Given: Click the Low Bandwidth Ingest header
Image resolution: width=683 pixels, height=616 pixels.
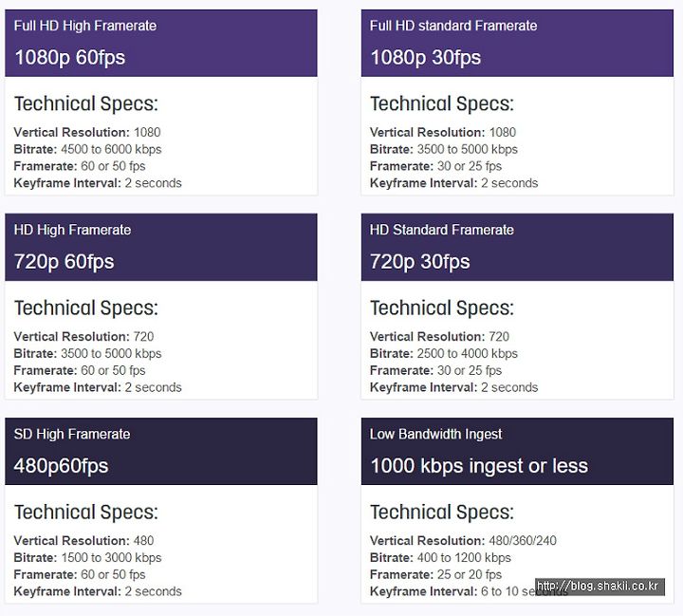Looking at the screenshot, I should tap(436, 434).
